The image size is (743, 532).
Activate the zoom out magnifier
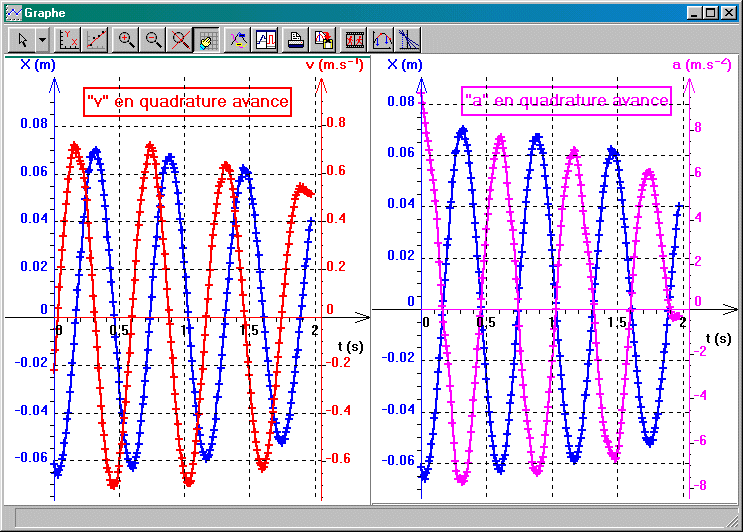point(153,40)
